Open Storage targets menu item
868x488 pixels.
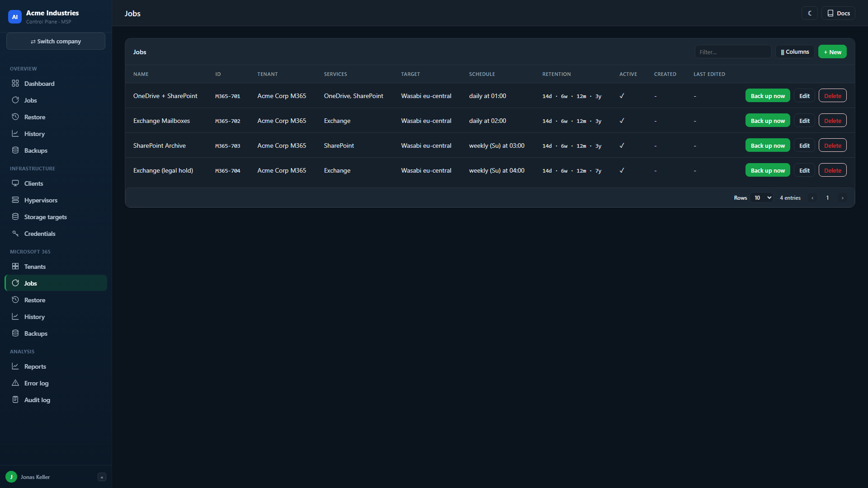(x=56, y=217)
